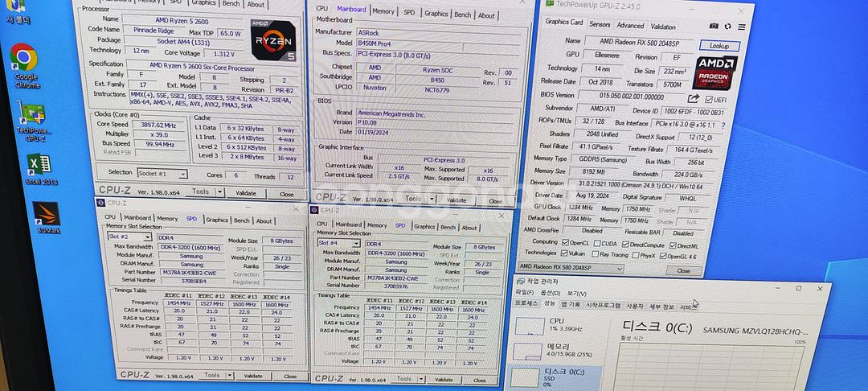Select the 메모리 graph thumbnail in Task Manager
Image resolution: width=868 pixels, height=391 pixels.
(527, 352)
